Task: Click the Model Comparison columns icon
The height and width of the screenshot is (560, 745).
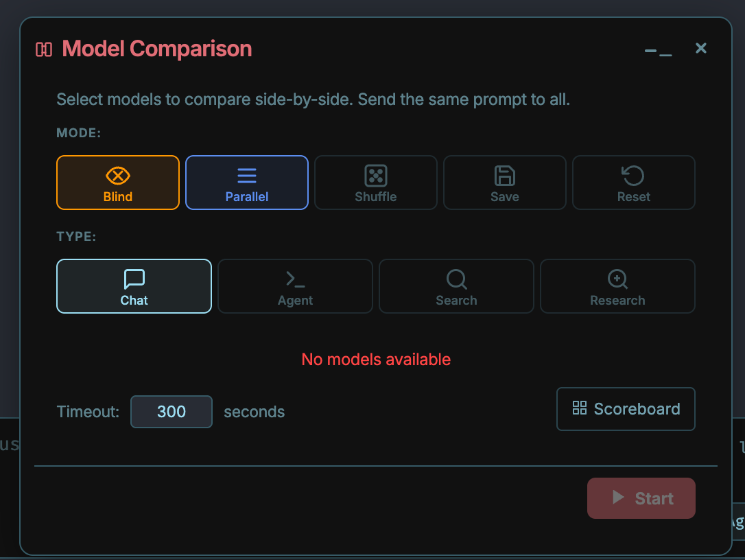Action: click(44, 49)
